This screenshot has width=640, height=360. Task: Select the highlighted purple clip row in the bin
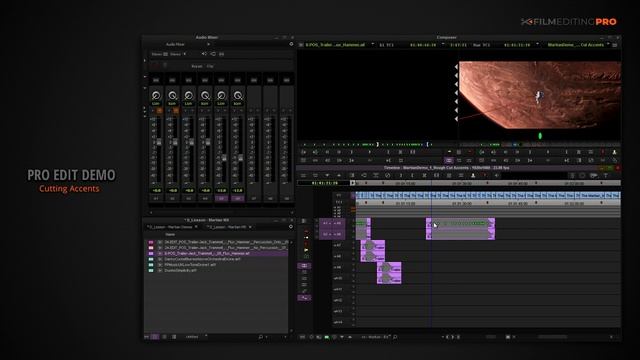[217, 253]
